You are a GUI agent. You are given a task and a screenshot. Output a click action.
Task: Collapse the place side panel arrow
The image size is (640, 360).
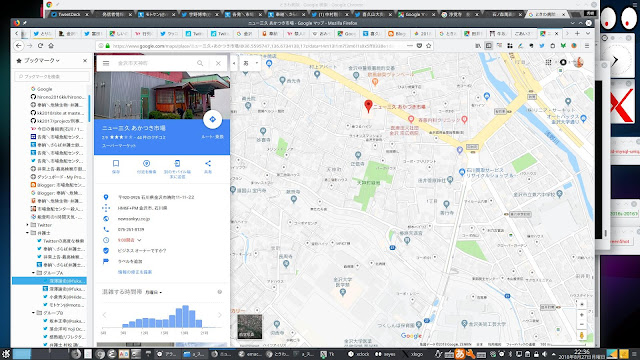coord(234,63)
